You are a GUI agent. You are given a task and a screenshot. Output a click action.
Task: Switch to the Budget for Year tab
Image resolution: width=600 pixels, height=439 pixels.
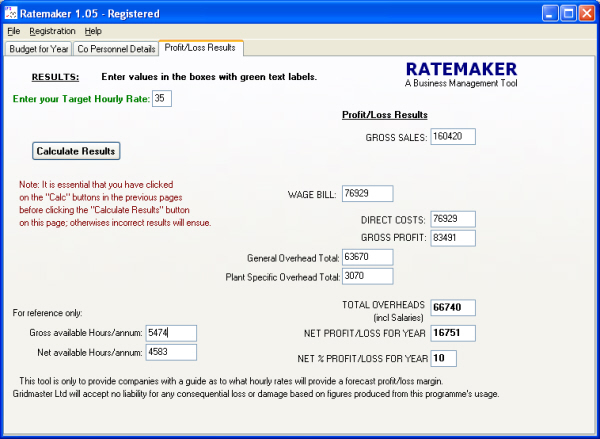[x=38, y=48]
